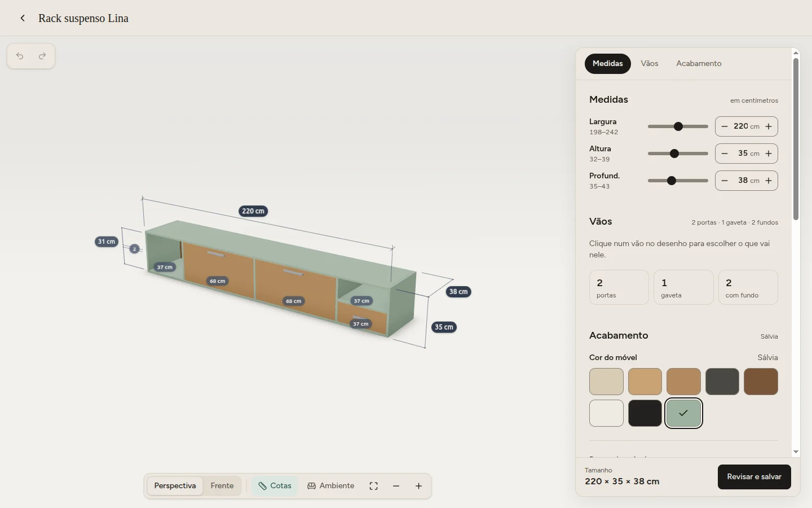The width and height of the screenshot is (812, 508).
Task: Increase Profund. with the plus button
Action: tap(769, 181)
